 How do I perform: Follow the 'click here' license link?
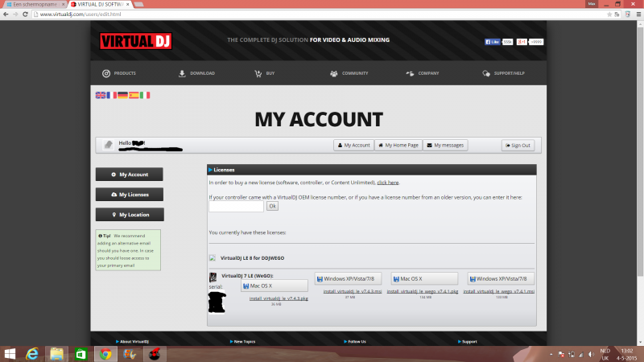pyautogui.click(x=387, y=183)
